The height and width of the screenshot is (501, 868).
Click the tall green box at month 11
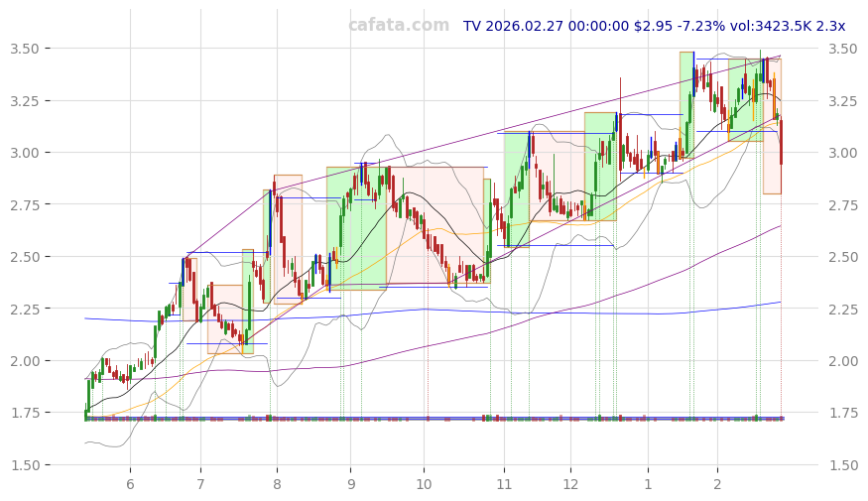516,188
